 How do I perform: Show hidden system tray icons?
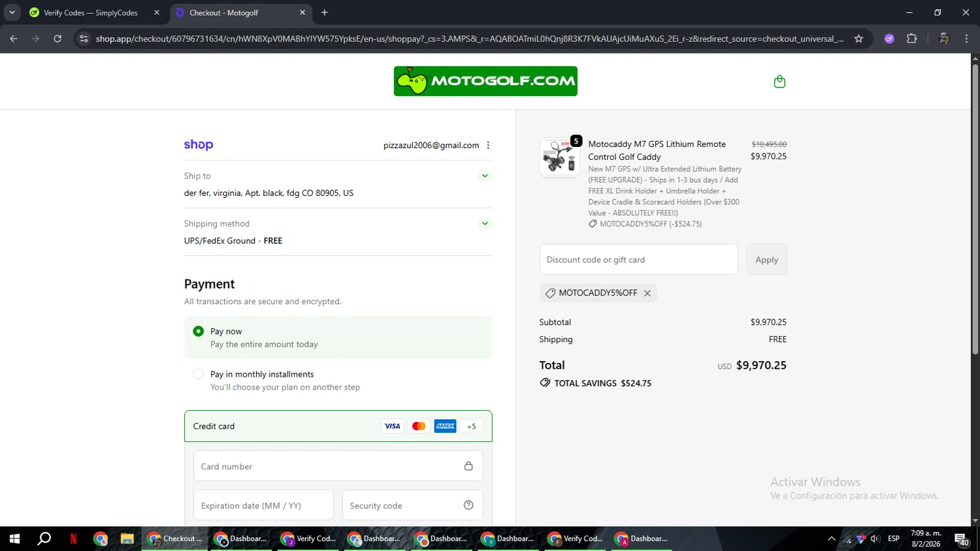pyautogui.click(x=831, y=539)
